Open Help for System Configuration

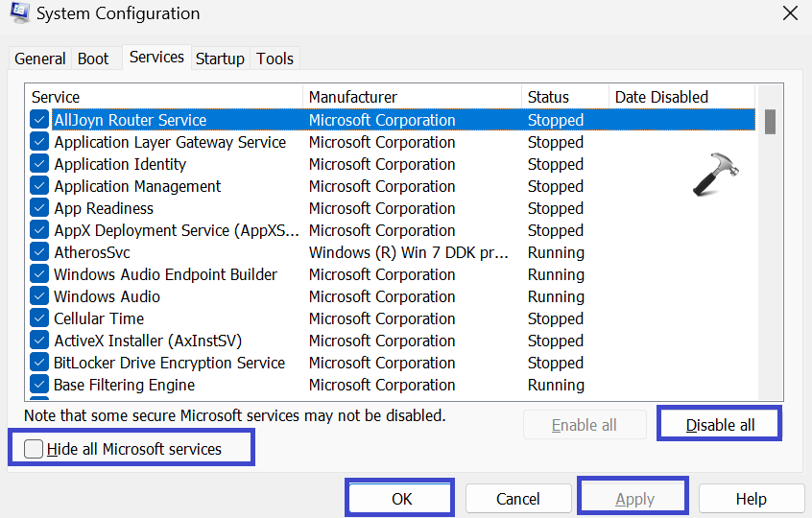coord(751,499)
